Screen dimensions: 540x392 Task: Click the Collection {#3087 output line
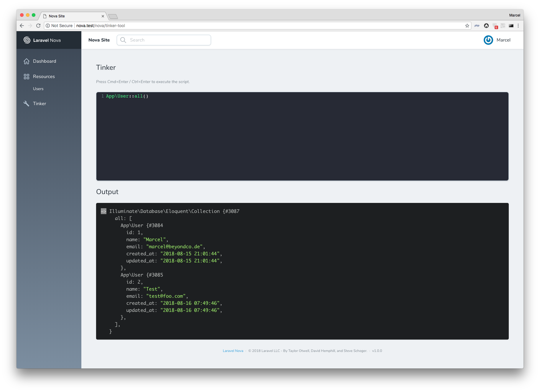tap(174, 211)
